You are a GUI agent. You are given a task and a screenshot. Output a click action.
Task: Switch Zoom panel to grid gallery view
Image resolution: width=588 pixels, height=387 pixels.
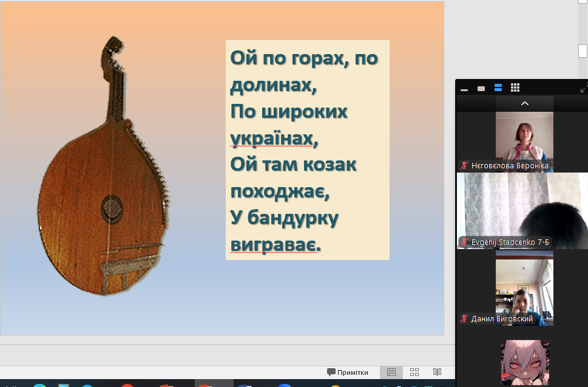515,88
